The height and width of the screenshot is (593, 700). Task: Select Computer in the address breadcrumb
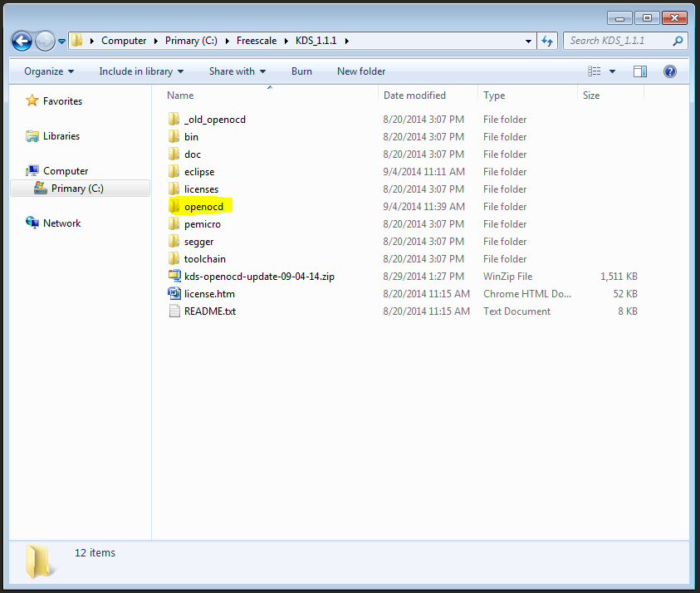124,41
